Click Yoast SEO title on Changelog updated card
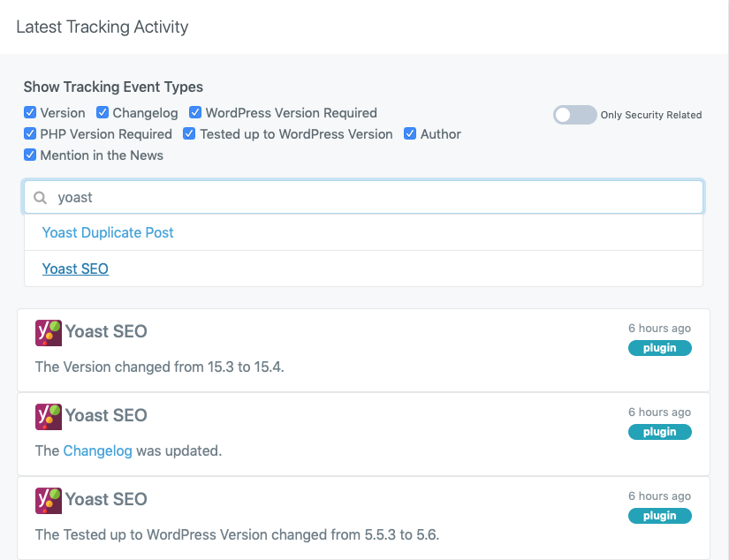The height and width of the screenshot is (560, 729). tap(106, 415)
